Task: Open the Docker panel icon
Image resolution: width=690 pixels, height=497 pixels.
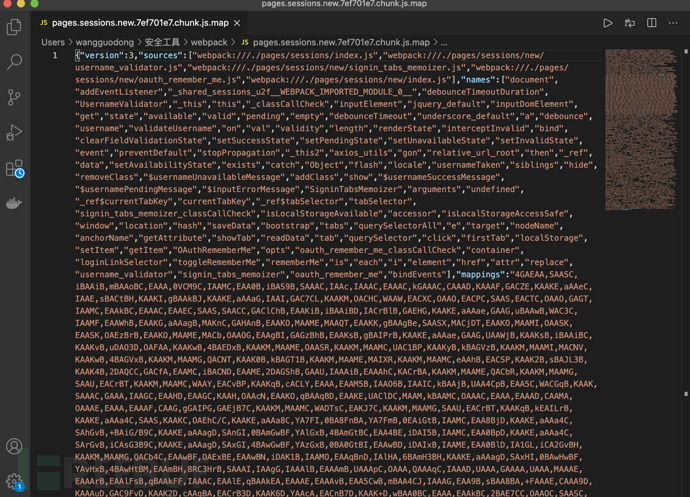Action: [14, 203]
